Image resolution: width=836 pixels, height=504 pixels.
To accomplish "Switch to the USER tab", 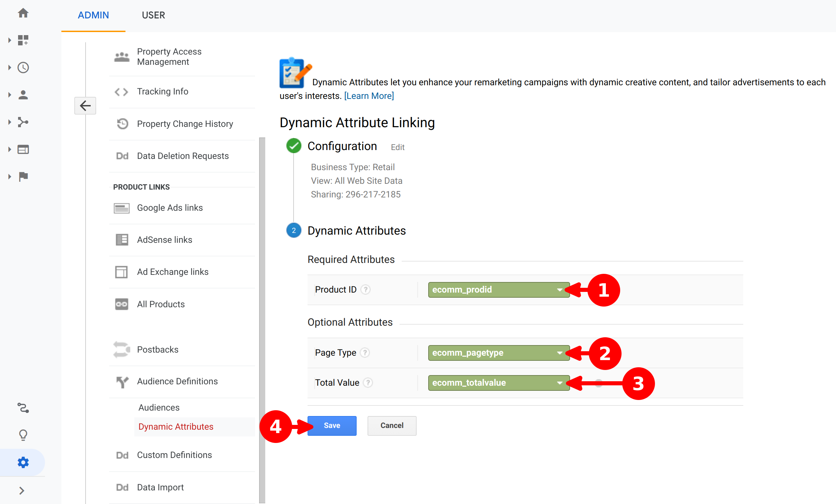I will 153,15.
